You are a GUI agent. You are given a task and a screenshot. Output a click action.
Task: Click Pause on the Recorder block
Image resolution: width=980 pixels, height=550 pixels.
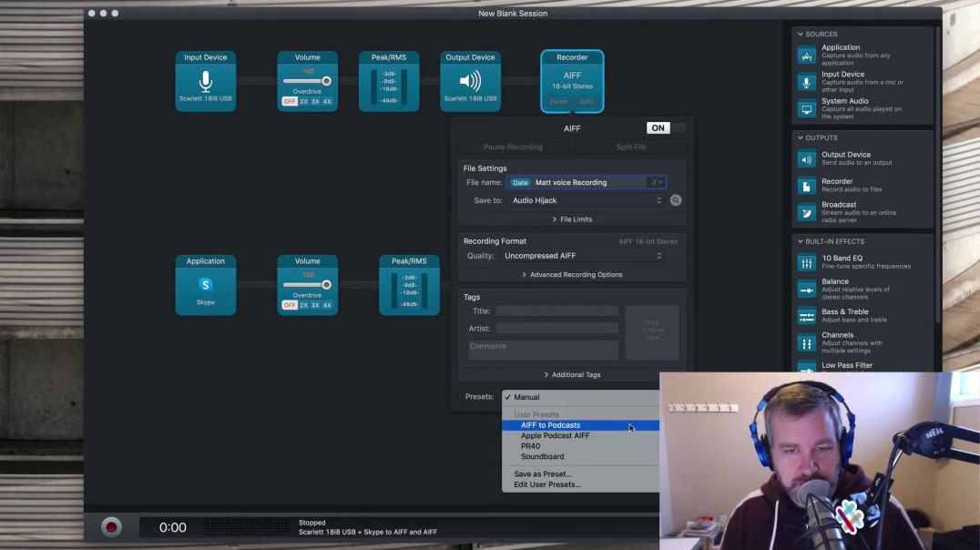click(558, 101)
